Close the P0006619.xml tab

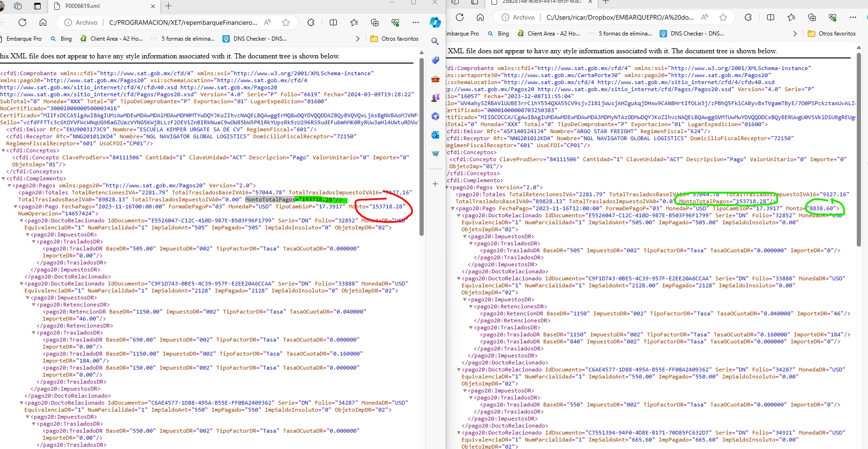(x=153, y=6)
